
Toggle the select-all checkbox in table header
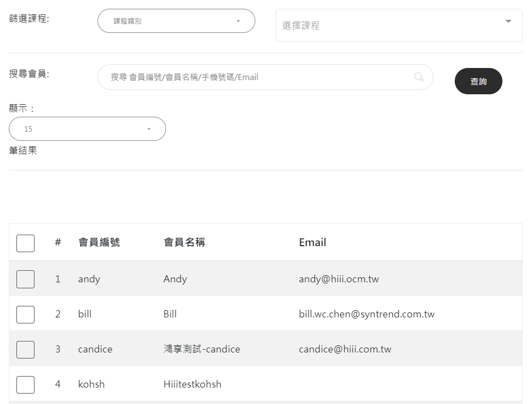coord(25,243)
